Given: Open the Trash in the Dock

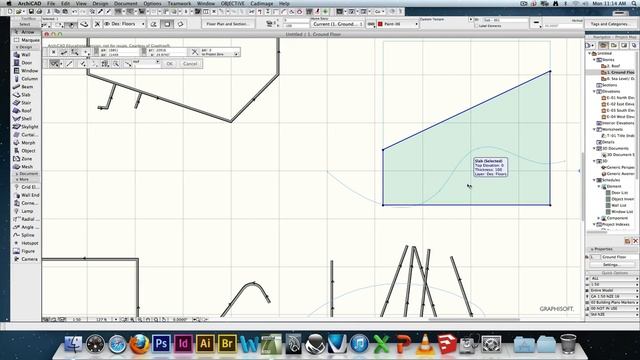Looking at the screenshot, I should click(568, 344).
